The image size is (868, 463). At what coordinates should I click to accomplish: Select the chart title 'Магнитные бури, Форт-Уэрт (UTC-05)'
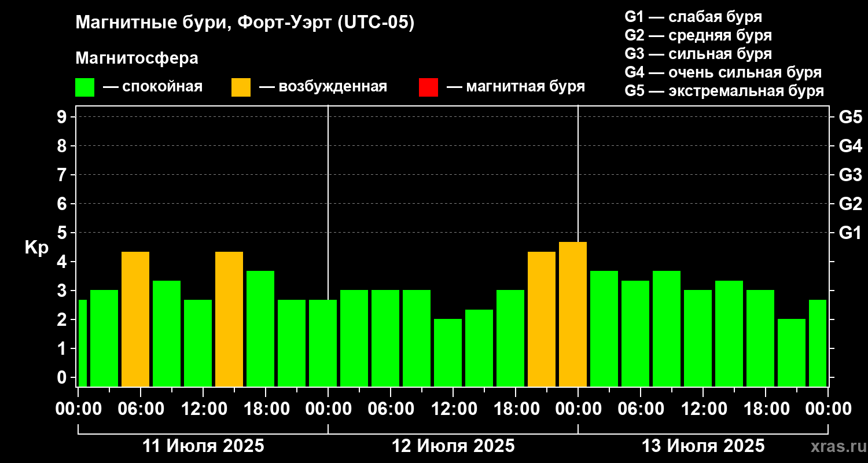[245, 23]
